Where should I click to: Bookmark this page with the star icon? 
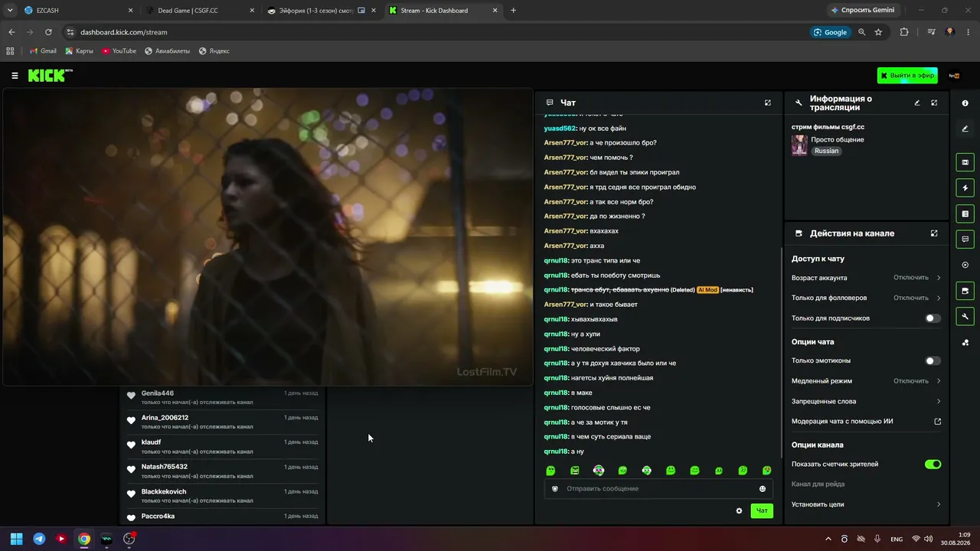coord(878,32)
